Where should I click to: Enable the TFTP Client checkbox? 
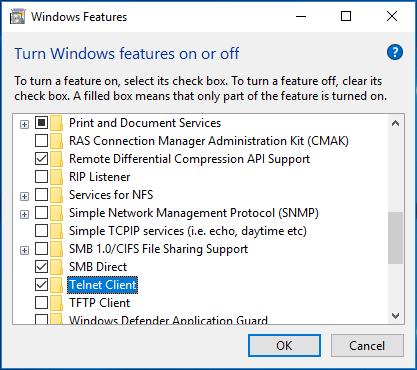41,303
